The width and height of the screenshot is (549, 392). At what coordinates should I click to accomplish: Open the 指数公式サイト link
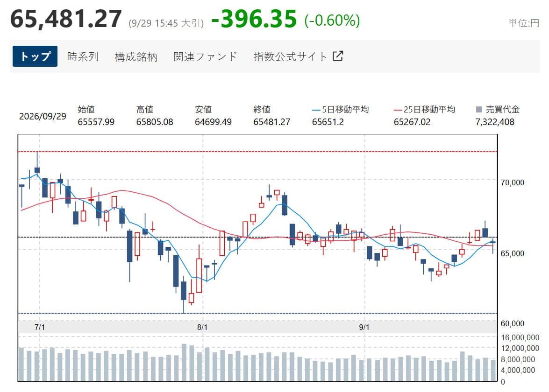[x=298, y=56]
